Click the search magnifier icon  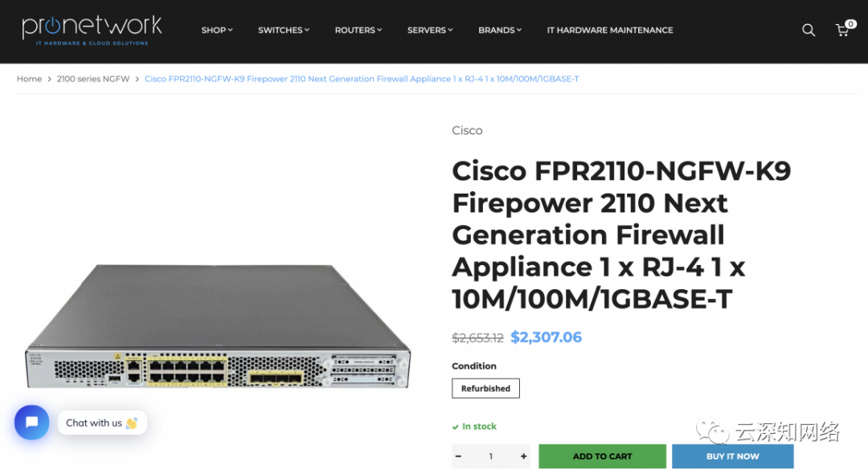808,31
